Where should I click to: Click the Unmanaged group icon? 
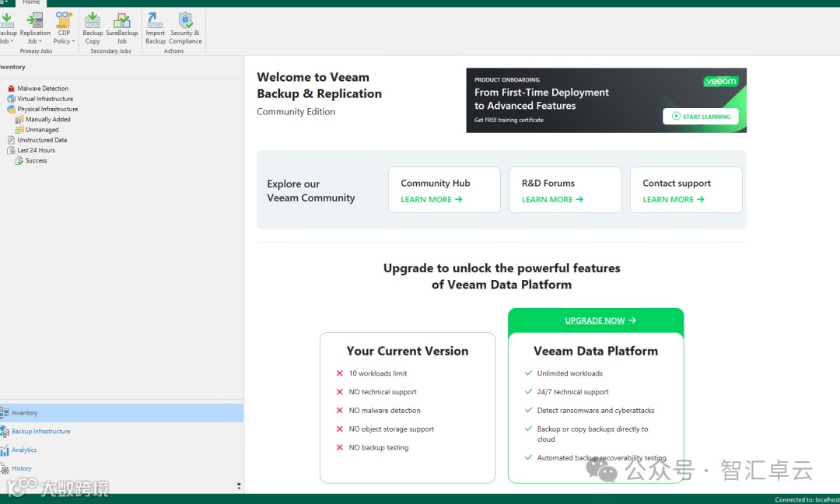19,130
